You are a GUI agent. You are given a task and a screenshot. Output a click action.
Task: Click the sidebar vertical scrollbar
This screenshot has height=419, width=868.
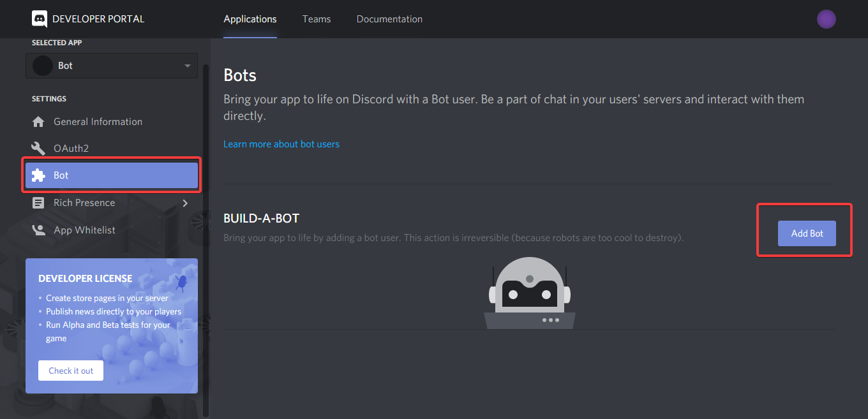pos(205,241)
